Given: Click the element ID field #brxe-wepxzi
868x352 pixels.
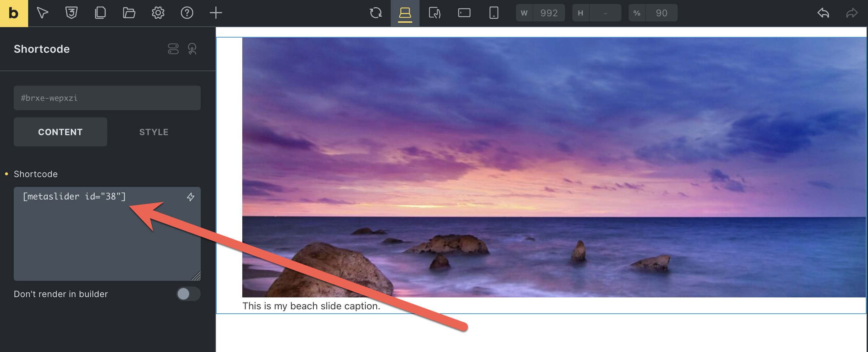Looking at the screenshot, I should (107, 98).
